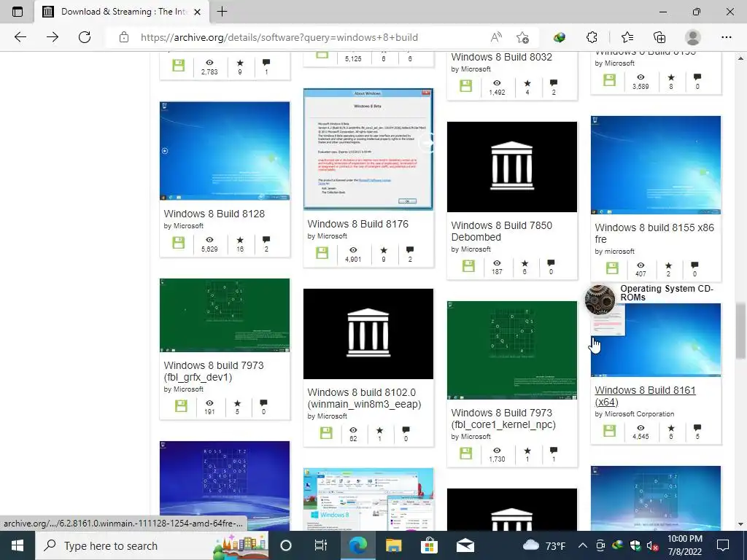The width and height of the screenshot is (747, 560).
Task: Open Windows Start menu
Action: tap(18, 545)
